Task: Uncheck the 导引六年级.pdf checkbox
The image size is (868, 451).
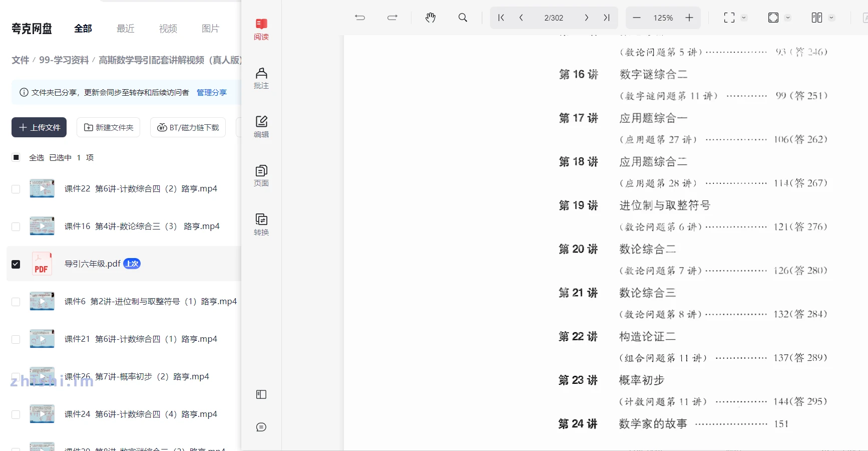Action: click(16, 264)
